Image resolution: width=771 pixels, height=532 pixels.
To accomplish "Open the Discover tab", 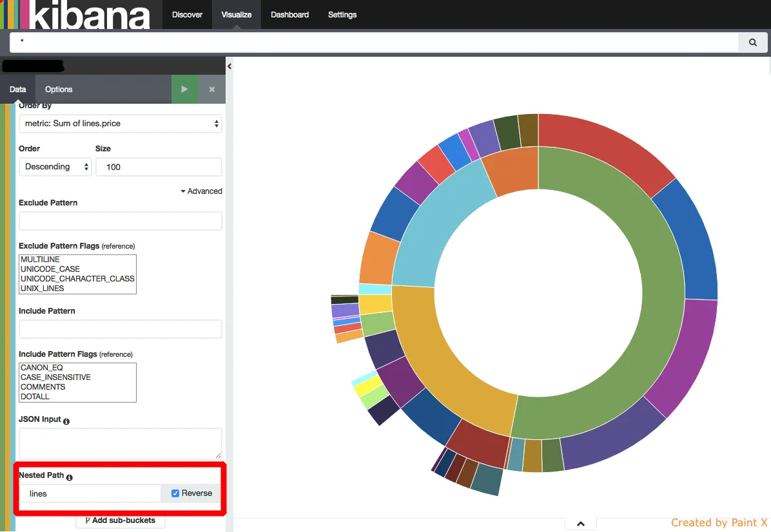I will click(187, 15).
